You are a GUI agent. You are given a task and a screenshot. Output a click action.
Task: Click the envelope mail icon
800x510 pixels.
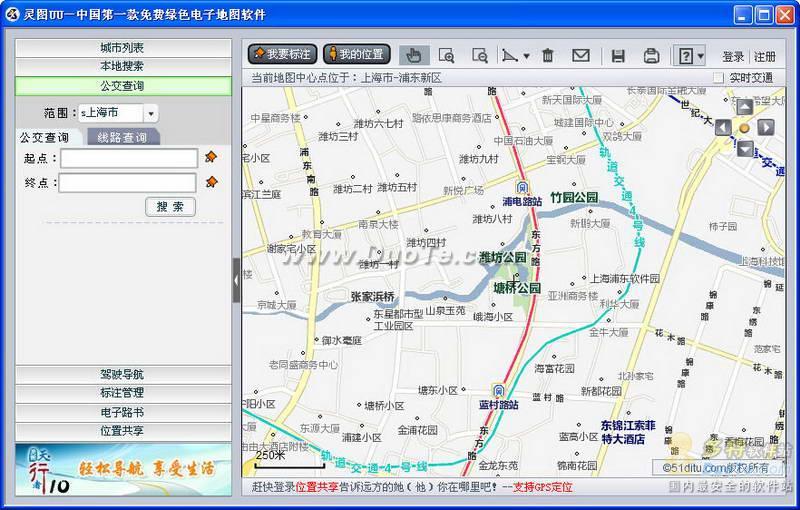coord(581,55)
